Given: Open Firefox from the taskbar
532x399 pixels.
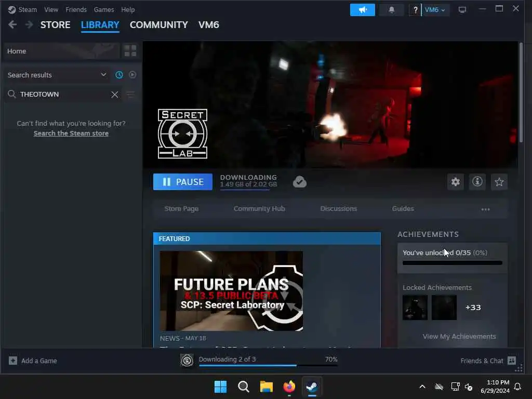Looking at the screenshot, I should 289,387.
